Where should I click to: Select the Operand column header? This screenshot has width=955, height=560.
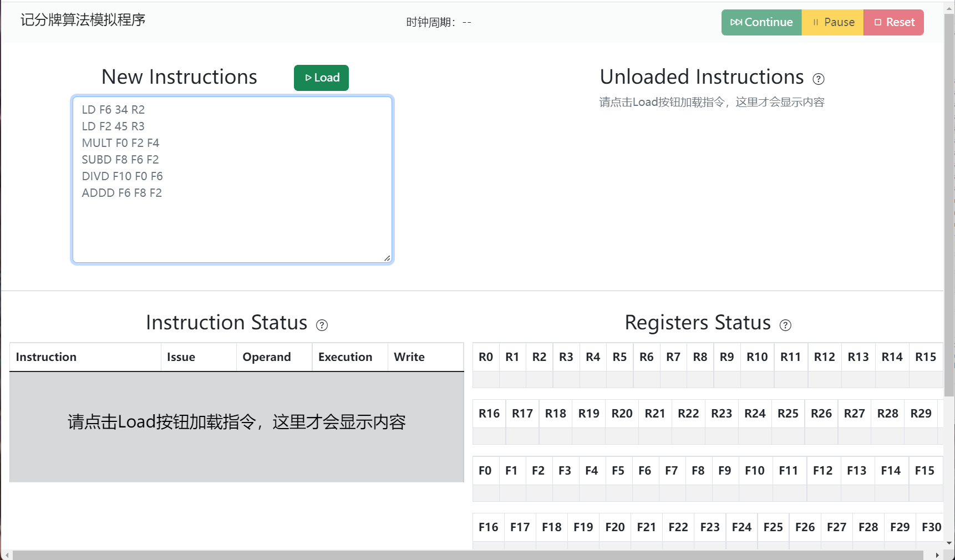tap(275, 357)
